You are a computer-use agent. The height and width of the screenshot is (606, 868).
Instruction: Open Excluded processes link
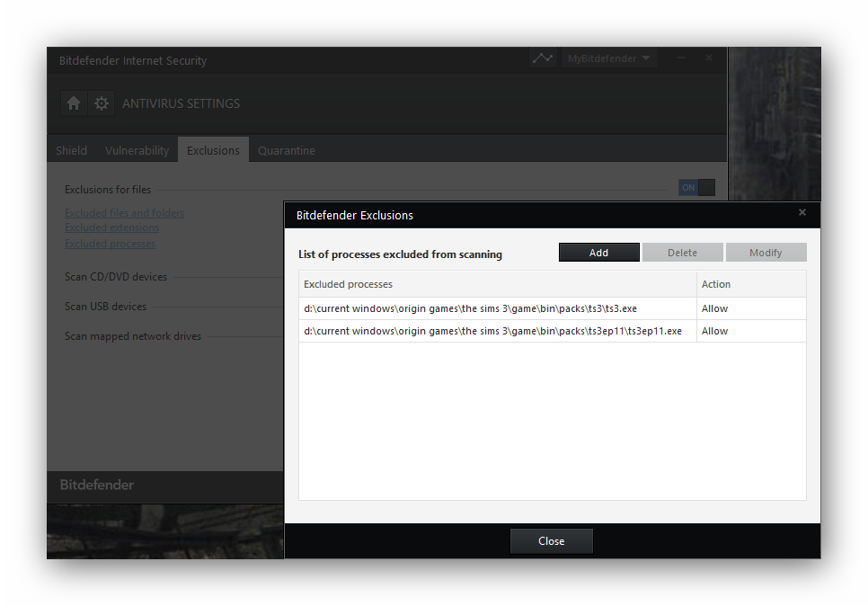tap(111, 244)
